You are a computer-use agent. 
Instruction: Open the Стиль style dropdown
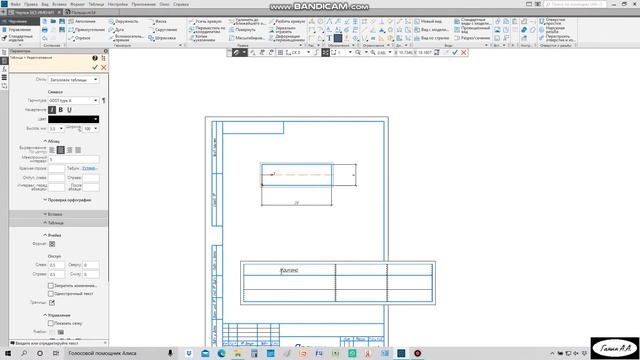pos(73,80)
